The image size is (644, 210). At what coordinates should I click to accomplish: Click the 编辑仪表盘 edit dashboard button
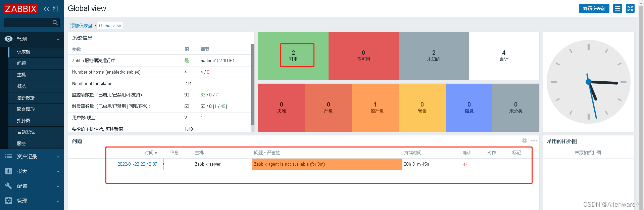(x=594, y=8)
